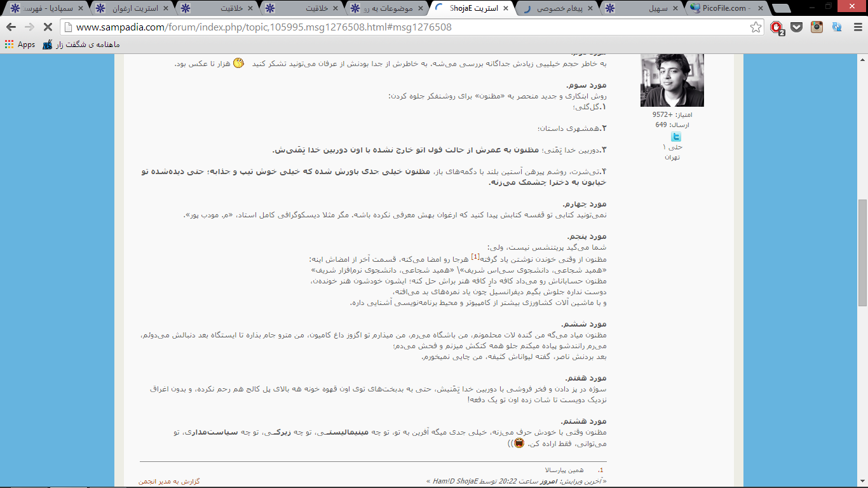Click the ارسال: 649 post count
868x488 pixels.
672,125
